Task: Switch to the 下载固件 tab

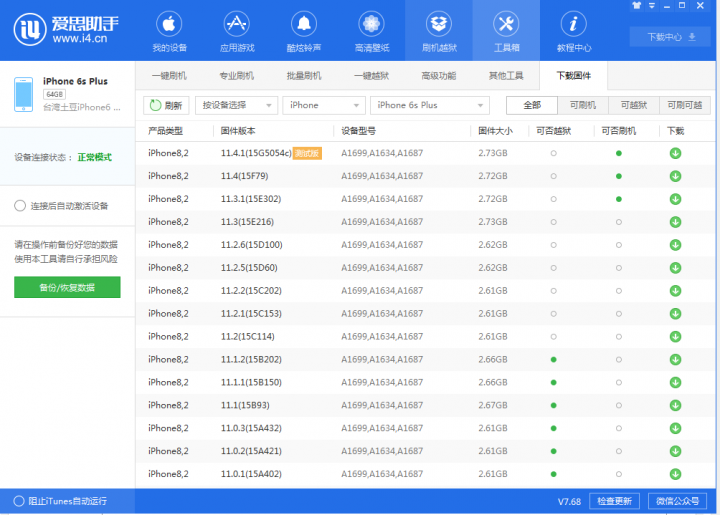Action: tap(574, 76)
